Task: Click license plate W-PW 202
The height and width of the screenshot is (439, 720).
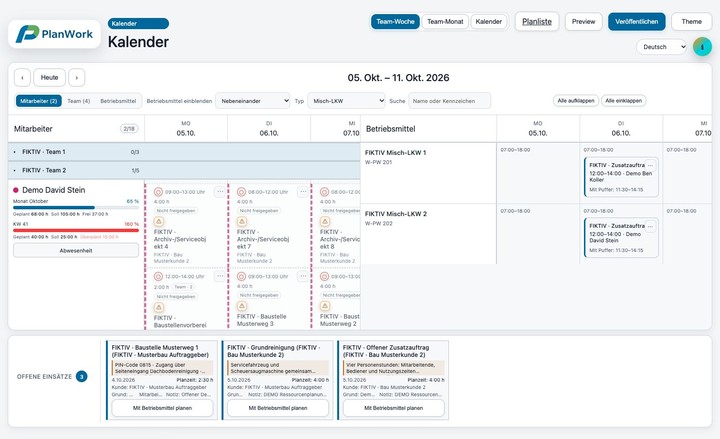Action: click(x=378, y=224)
